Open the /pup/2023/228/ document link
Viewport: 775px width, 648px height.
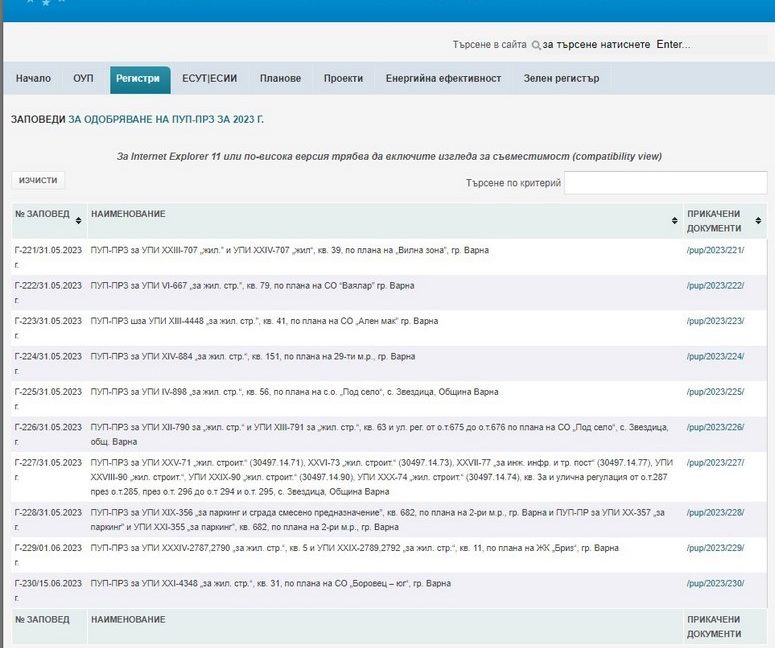(715, 512)
